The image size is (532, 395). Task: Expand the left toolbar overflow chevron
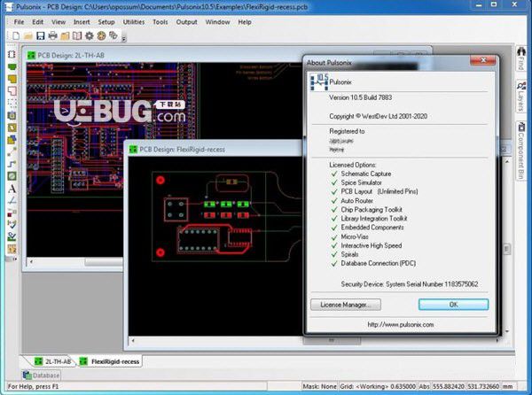[x=14, y=259]
